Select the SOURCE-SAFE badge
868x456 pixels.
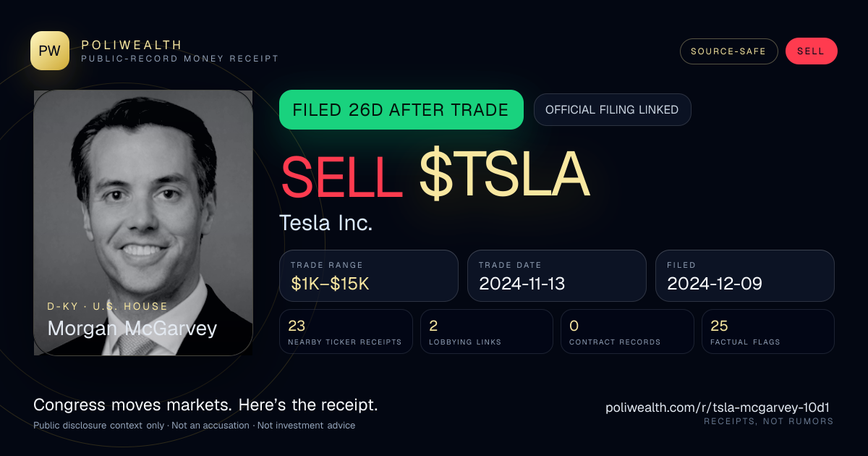[x=728, y=51]
